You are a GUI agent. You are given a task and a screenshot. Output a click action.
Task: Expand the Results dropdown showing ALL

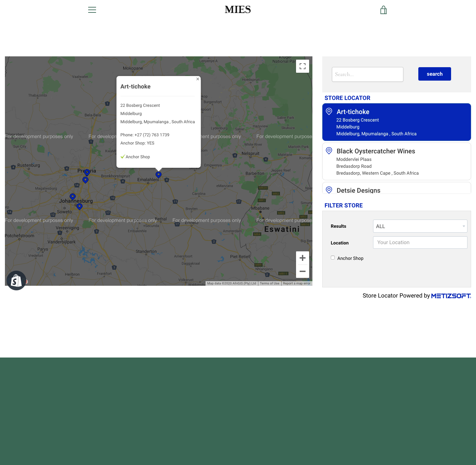[420, 226]
